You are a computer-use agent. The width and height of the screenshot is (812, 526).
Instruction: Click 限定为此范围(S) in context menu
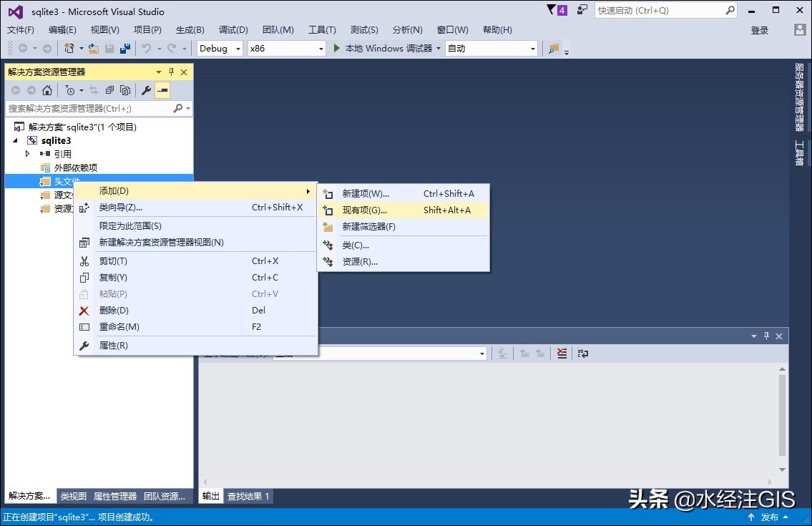(196, 226)
